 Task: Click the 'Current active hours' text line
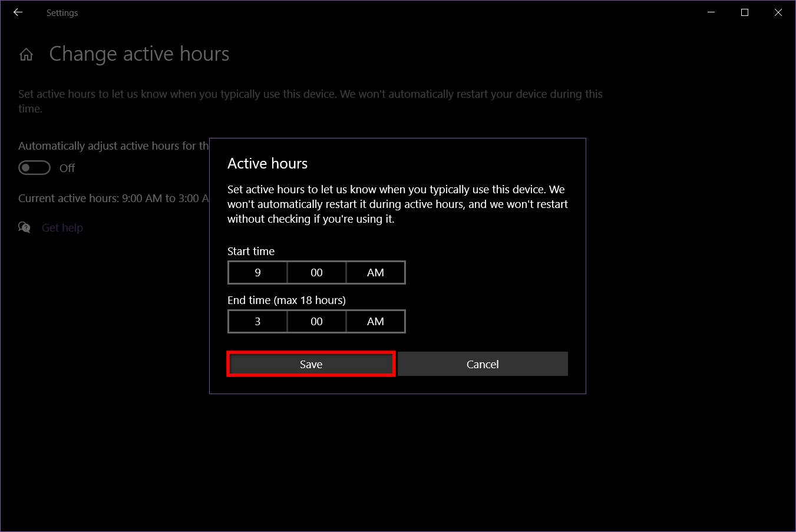[x=114, y=199]
